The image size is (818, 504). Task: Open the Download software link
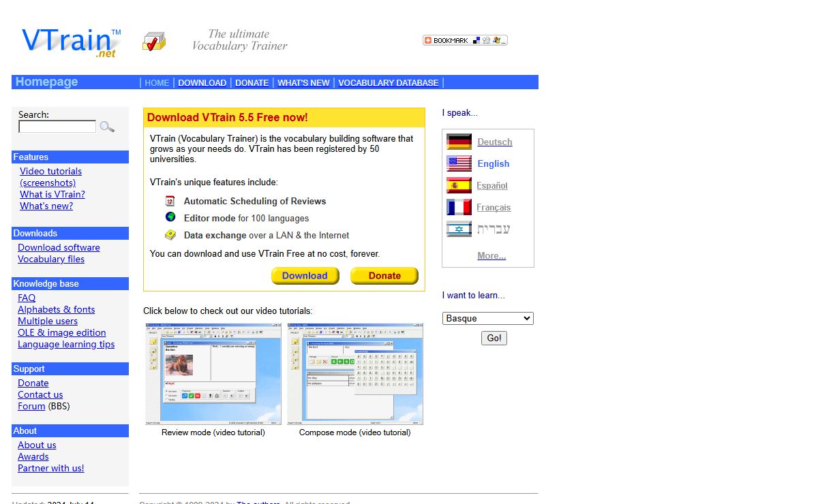[59, 247]
